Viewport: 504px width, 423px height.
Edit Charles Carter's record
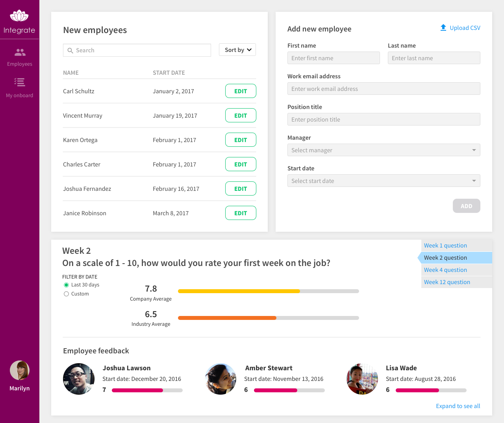pyautogui.click(x=241, y=164)
